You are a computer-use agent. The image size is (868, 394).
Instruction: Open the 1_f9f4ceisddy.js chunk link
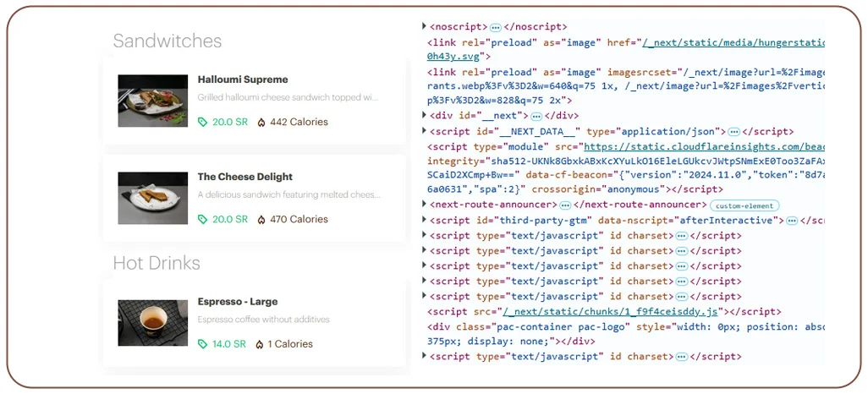[x=610, y=311]
